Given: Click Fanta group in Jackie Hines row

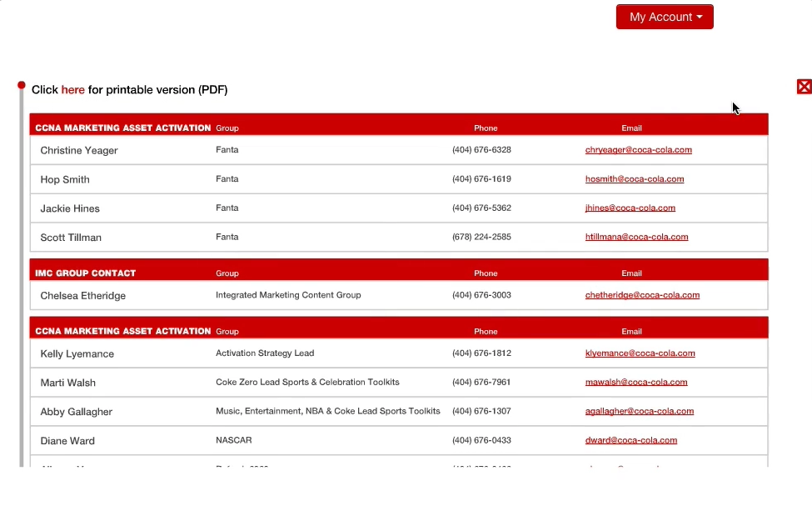Looking at the screenshot, I should tap(227, 208).
